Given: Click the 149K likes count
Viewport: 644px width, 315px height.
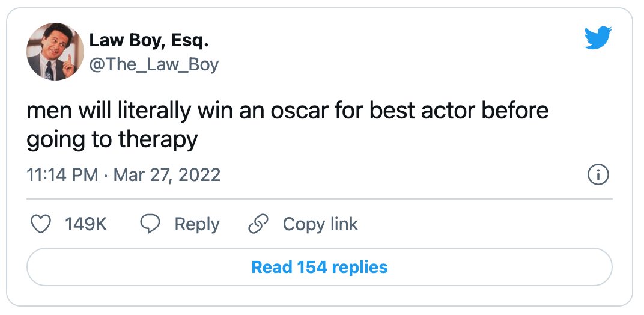Looking at the screenshot, I should click(x=86, y=225).
